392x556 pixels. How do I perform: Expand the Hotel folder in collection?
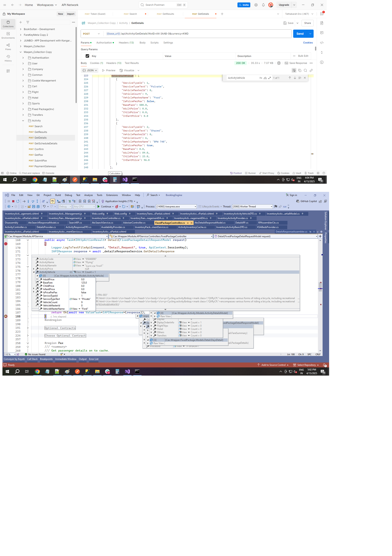(23, 98)
